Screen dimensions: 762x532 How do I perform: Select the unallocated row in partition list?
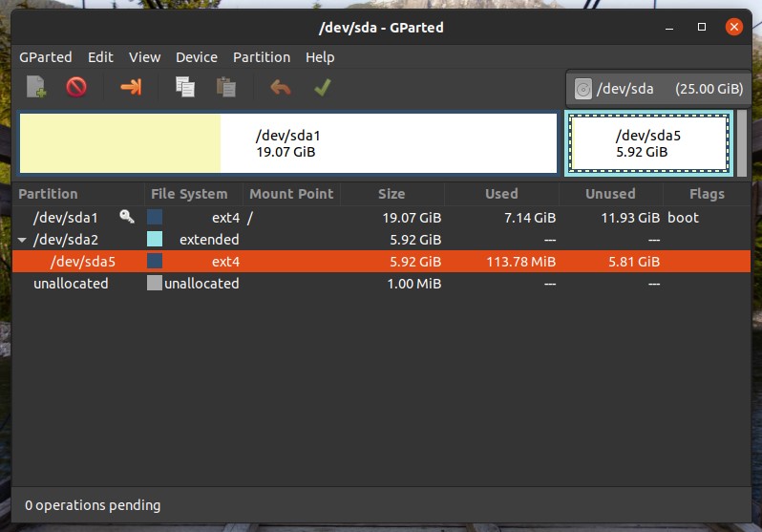(71, 284)
